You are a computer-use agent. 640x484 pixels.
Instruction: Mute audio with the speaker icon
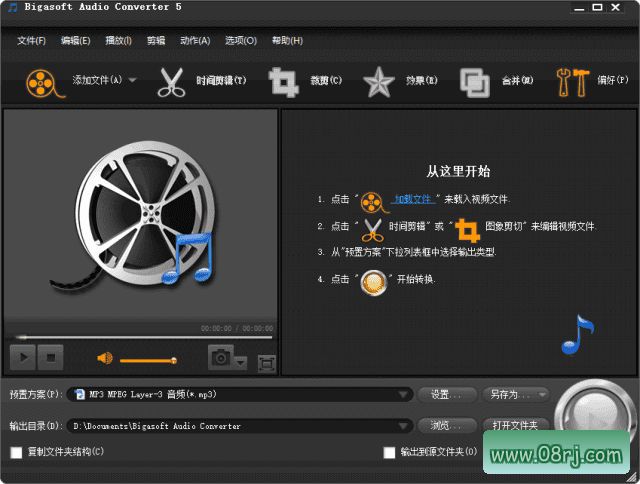104,358
